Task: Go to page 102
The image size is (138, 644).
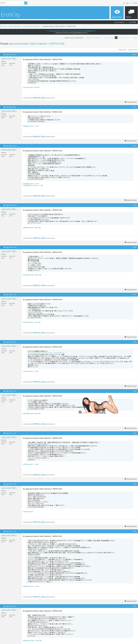Action: tap(127, 38)
